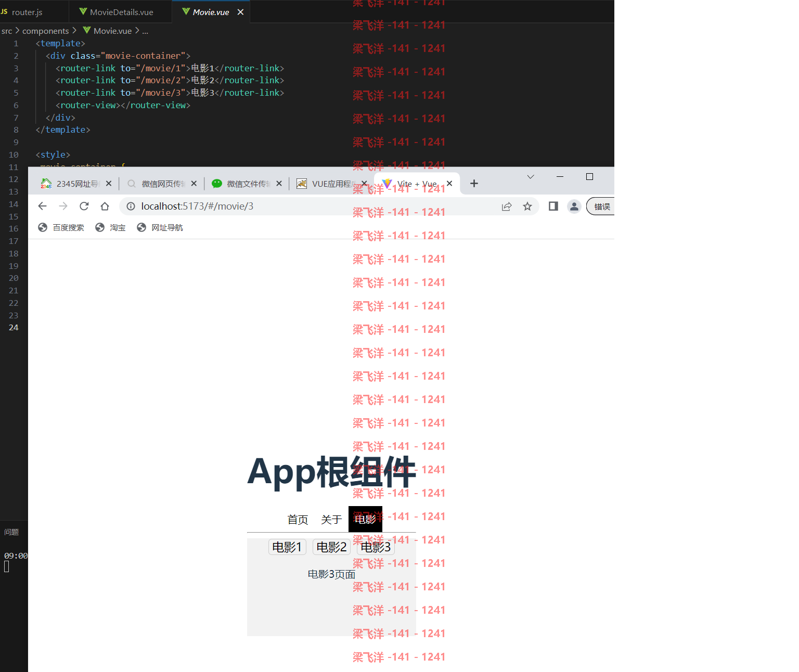The width and height of the screenshot is (799, 672).
Task: Open the 百度搜索 bookmark
Action: point(61,228)
